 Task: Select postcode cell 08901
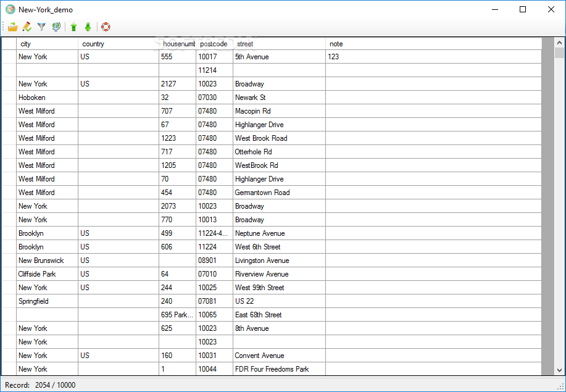214,261
